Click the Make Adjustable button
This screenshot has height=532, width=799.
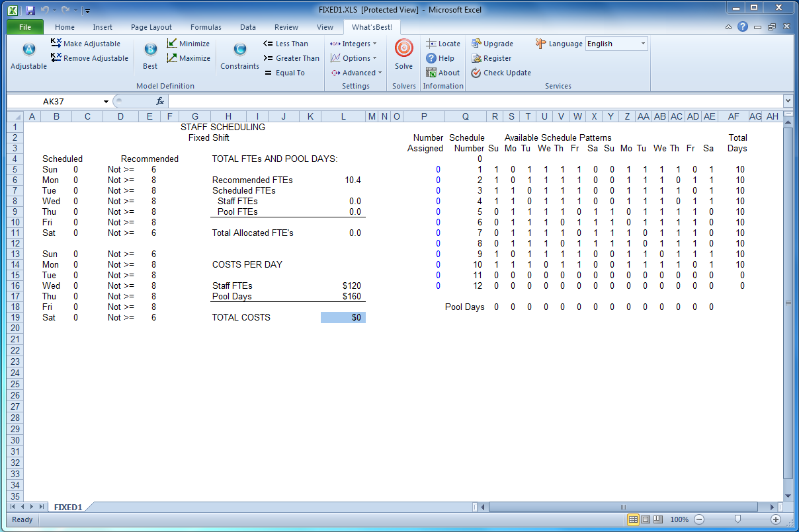85,44
